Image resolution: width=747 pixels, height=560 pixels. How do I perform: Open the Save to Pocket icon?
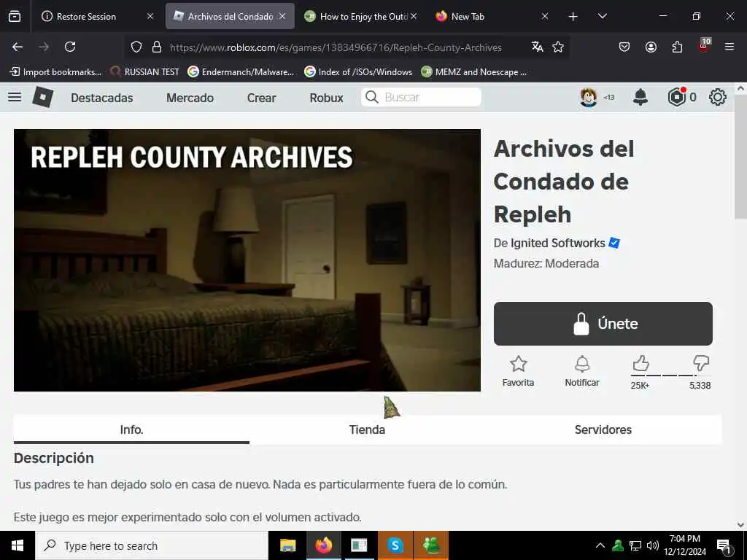tap(624, 47)
